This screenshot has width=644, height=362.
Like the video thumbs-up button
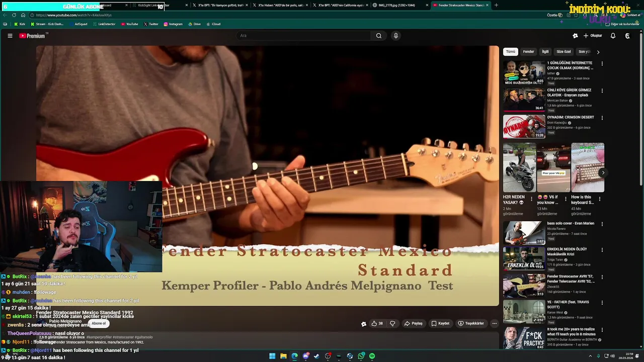[x=377, y=323]
